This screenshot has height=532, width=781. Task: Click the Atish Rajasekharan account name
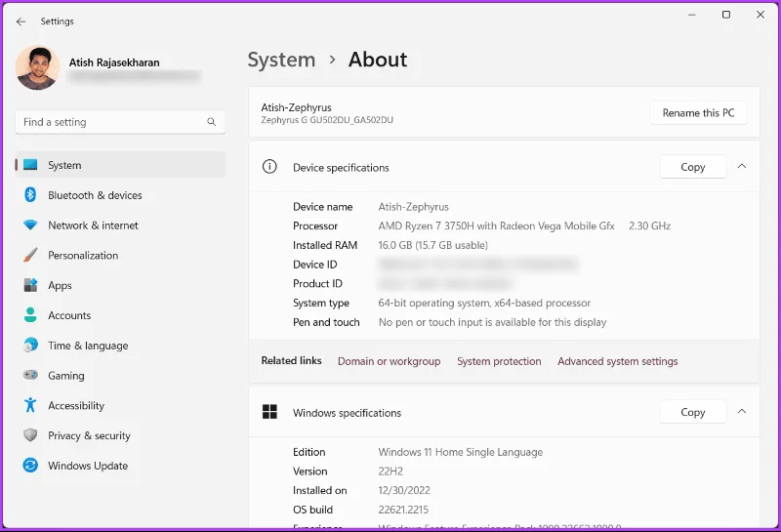click(114, 62)
